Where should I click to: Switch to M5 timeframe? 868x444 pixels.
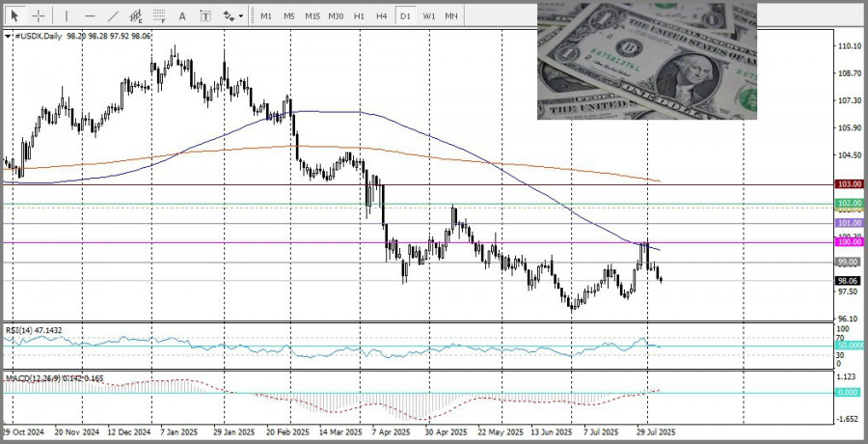[289, 16]
